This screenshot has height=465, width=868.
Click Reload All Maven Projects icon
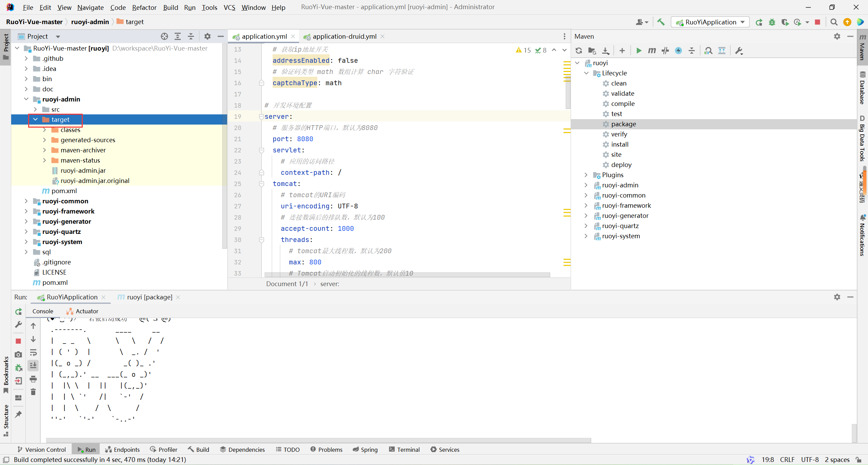pyautogui.click(x=579, y=51)
